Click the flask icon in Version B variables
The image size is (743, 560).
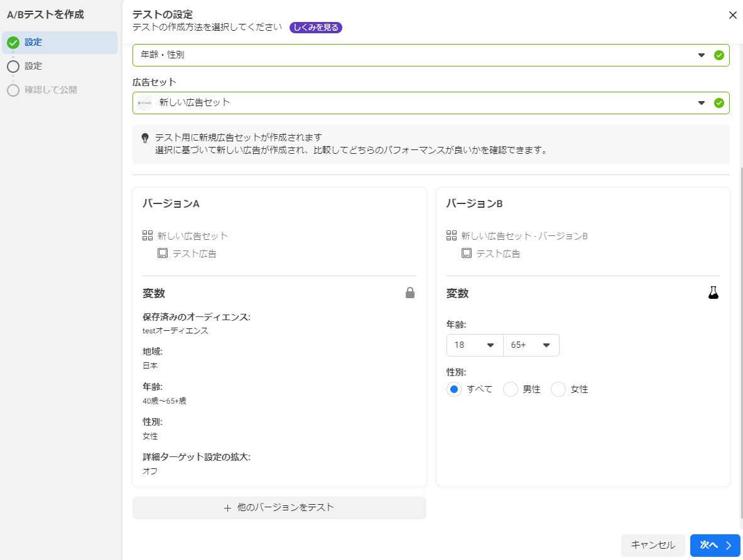point(713,293)
